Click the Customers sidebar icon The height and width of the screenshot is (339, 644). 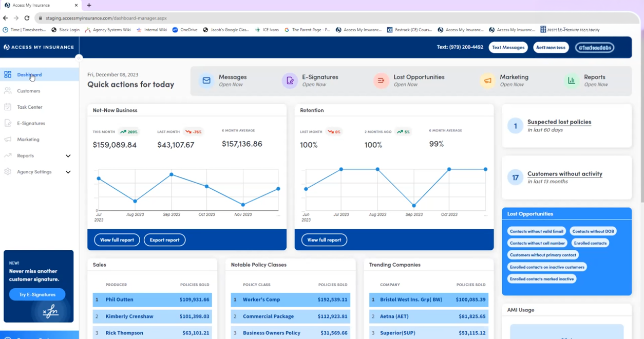(x=8, y=91)
